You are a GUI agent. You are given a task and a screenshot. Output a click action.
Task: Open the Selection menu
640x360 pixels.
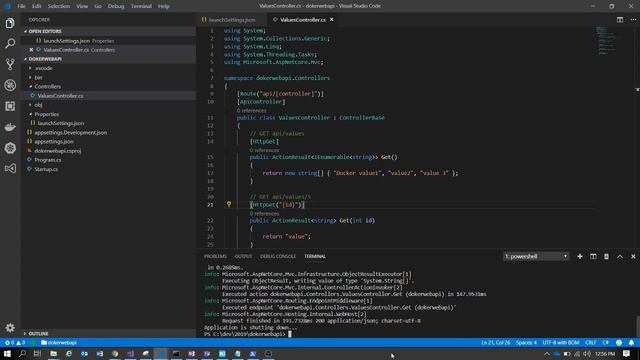point(59,6)
